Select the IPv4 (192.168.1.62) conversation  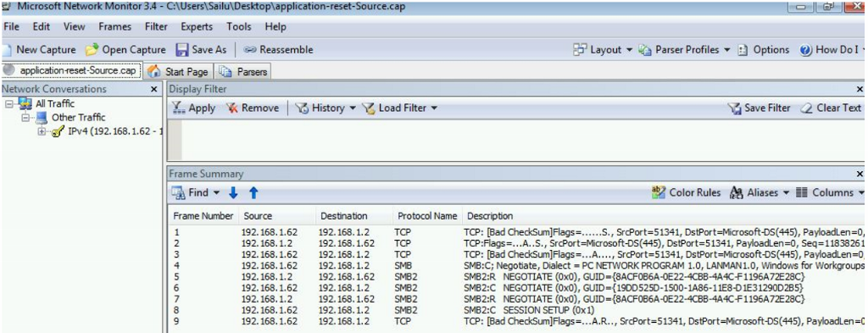click(114, 131)
